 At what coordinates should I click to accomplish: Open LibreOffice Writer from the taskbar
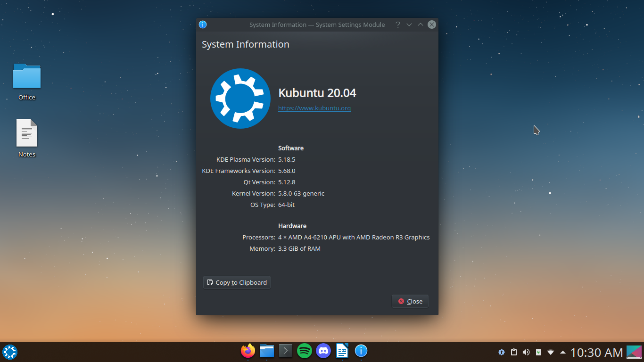click(342, 351)
